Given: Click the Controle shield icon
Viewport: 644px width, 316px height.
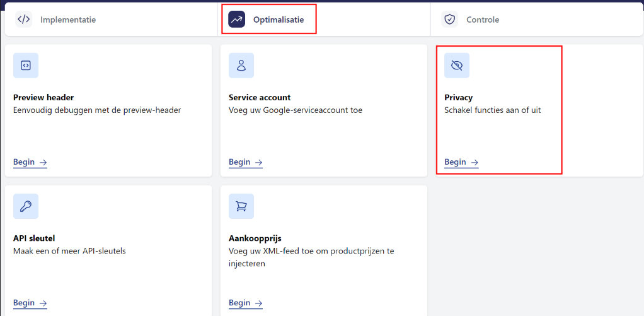Looking at the screenshot, I should 449,20.
